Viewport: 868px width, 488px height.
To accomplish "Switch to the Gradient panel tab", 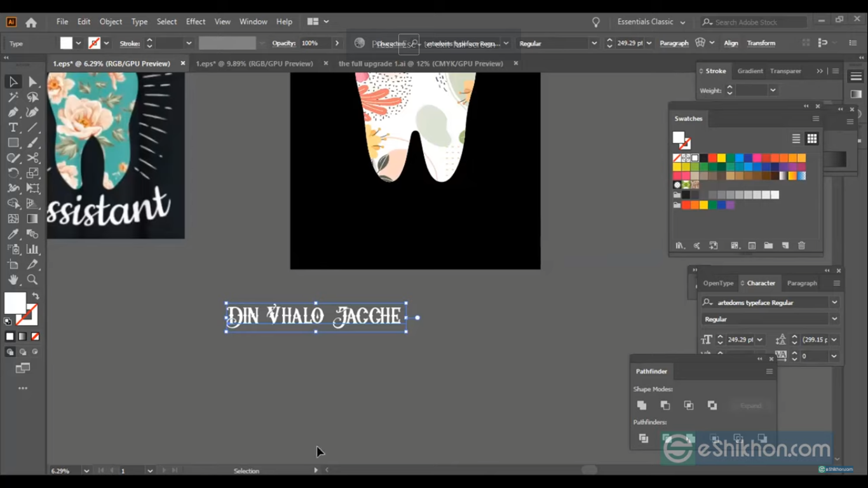I will 750,71.
